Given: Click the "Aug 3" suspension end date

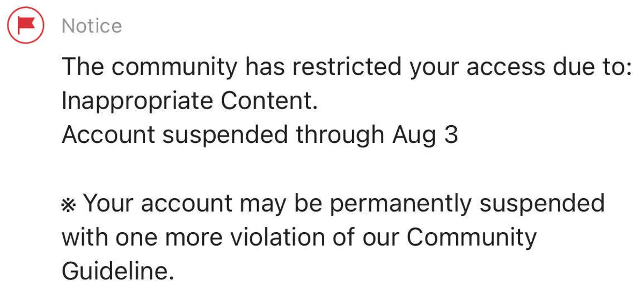Looking at the screenshot, I should pos(425,135).
